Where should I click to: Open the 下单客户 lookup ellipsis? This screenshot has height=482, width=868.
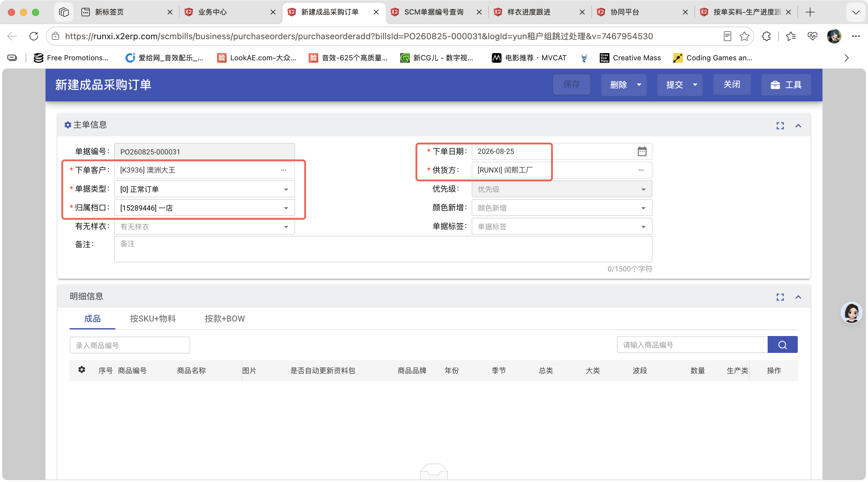click(x=284, y=170)
